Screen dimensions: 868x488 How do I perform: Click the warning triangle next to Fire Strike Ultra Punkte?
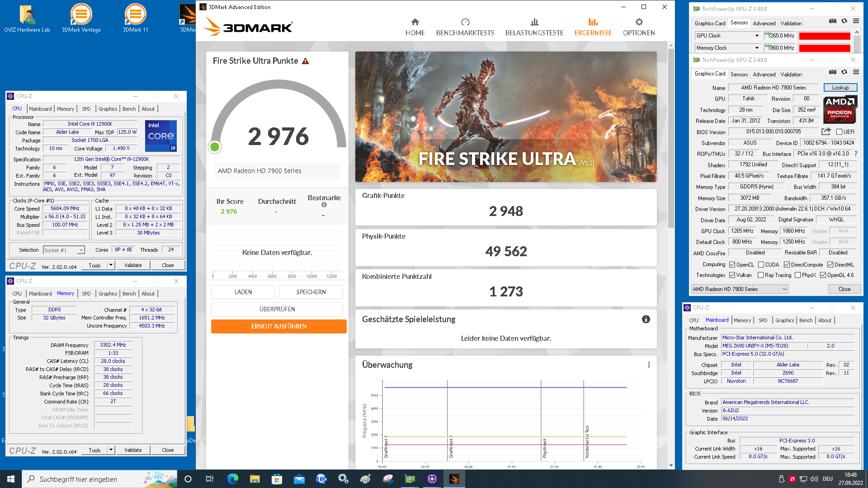pos(305,61)
